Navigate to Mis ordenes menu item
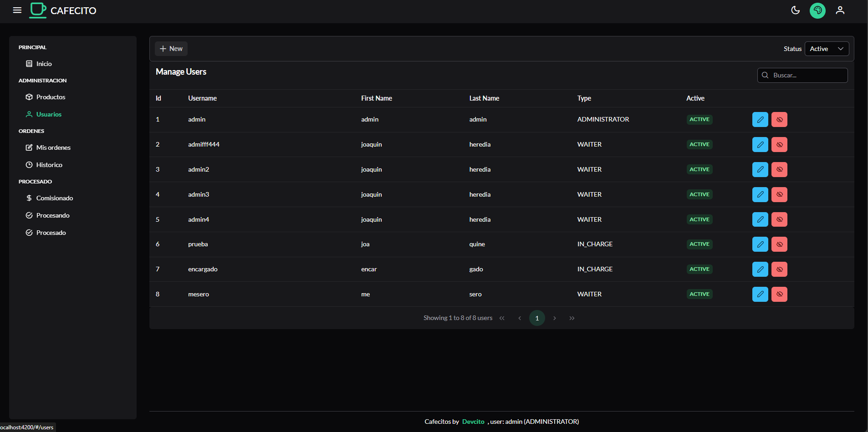The height and width of the screenshot is (432, 868). (x=53, y=147)
